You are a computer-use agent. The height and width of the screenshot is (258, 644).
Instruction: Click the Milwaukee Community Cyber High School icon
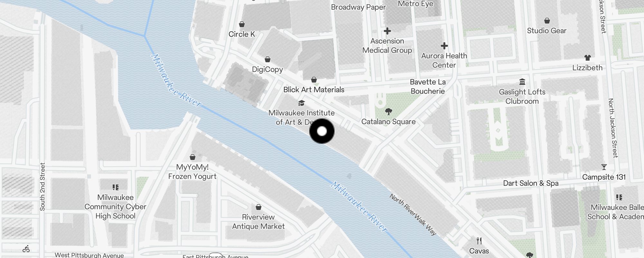[x=116, y=187]
